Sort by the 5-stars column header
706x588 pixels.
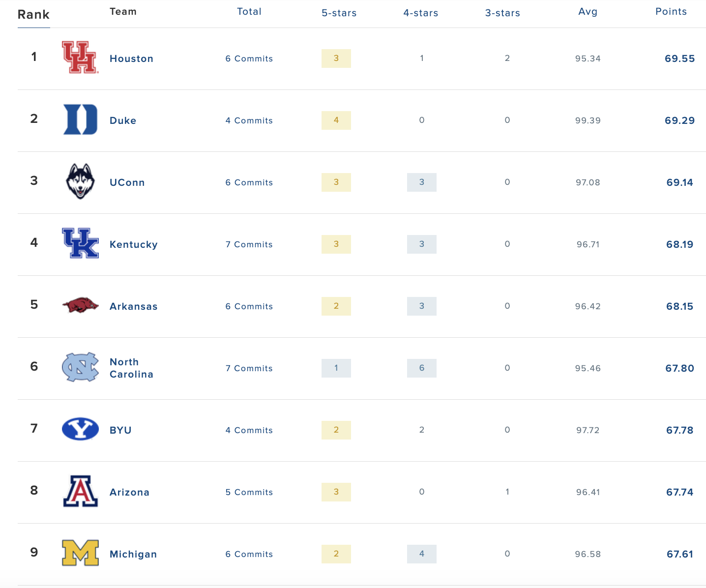tap(339, 13)
